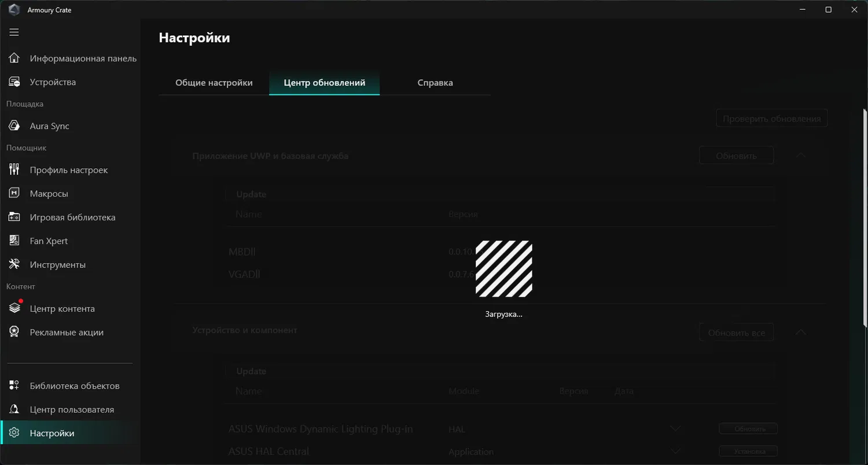
Task: Open the hamburger menu in the sidebar
Action: click(x=14, y=32)
